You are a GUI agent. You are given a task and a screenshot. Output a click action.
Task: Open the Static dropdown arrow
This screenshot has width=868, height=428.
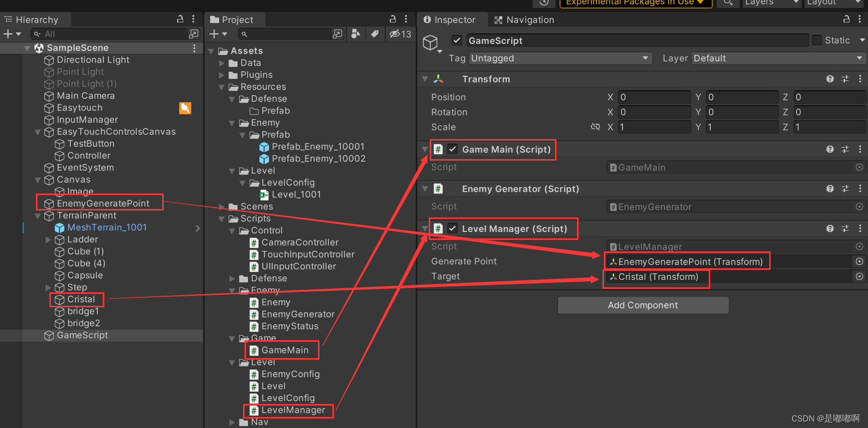862,40
